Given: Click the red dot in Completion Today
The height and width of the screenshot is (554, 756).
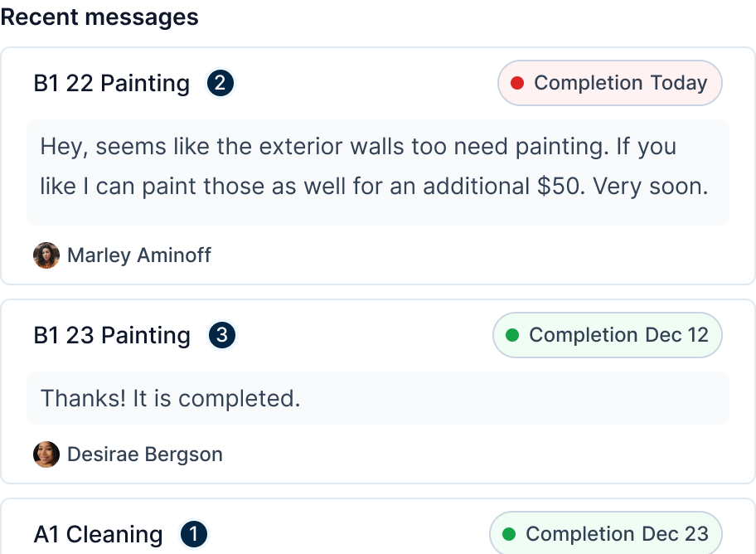Looking at the screenshot, I should pyautogui.click(x=517, y=83).
